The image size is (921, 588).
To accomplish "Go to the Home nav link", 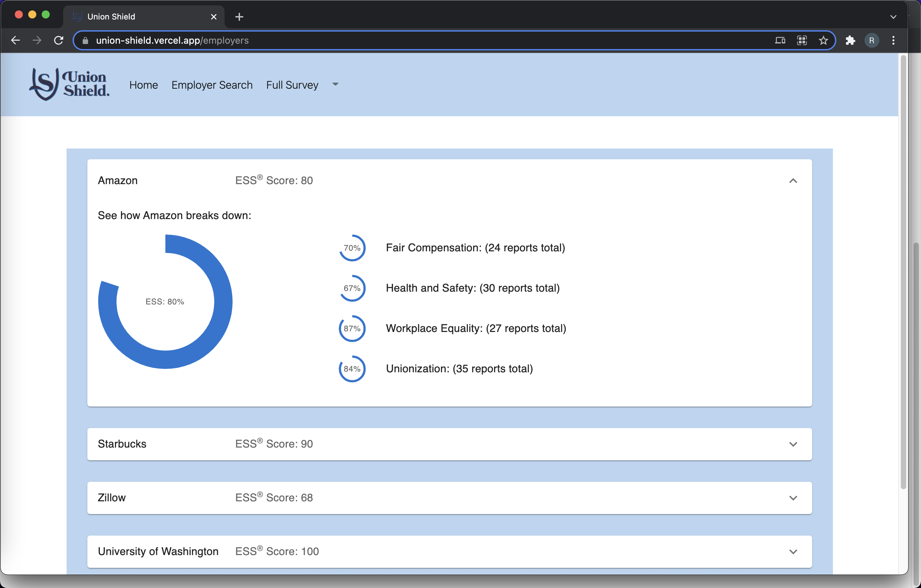I will tap(144, 85).
